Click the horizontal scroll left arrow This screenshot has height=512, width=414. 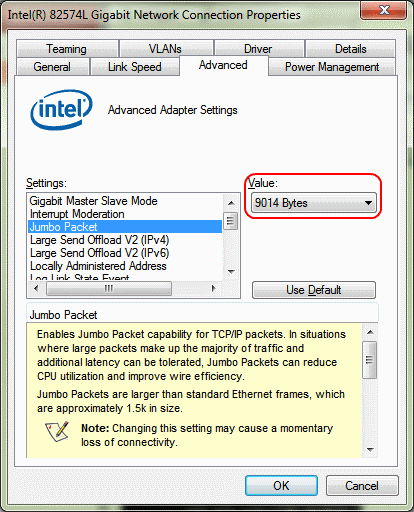[x=36, y=288]
